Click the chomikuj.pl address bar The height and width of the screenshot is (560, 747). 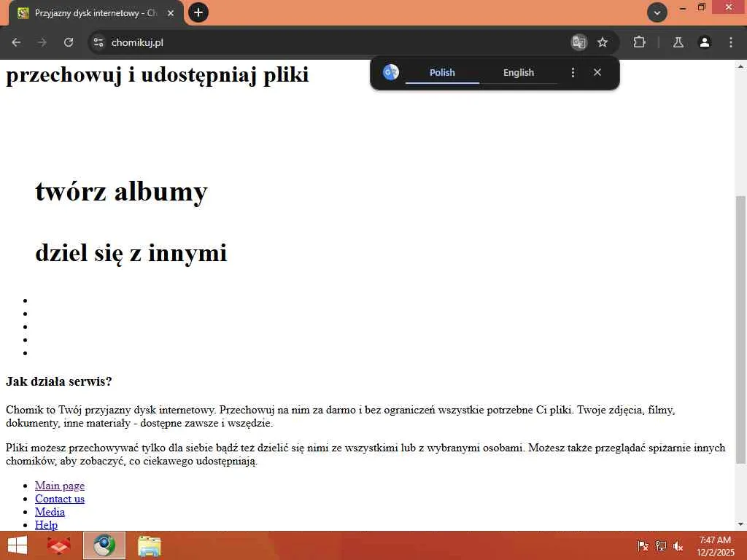coord(333,42)
